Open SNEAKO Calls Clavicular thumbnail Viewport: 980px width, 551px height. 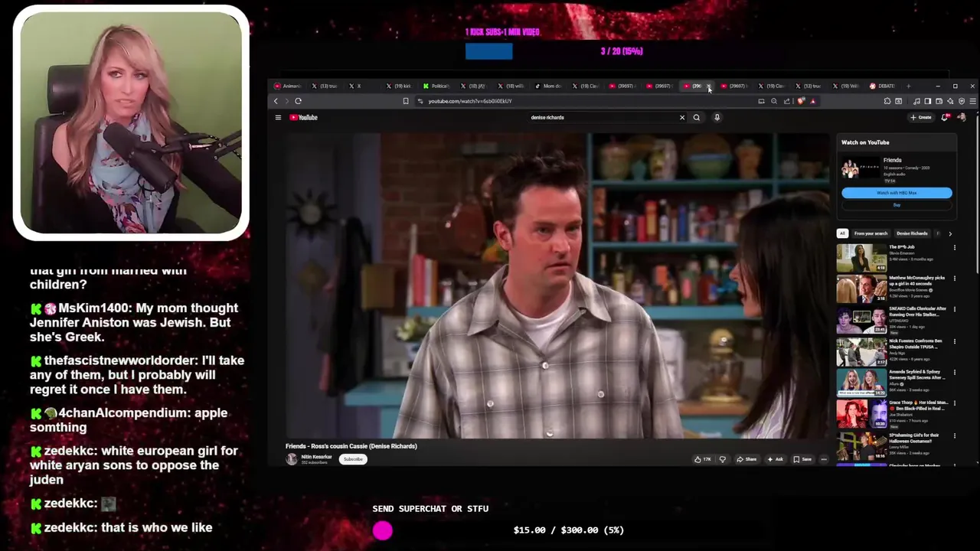click(x=861, y=321)
